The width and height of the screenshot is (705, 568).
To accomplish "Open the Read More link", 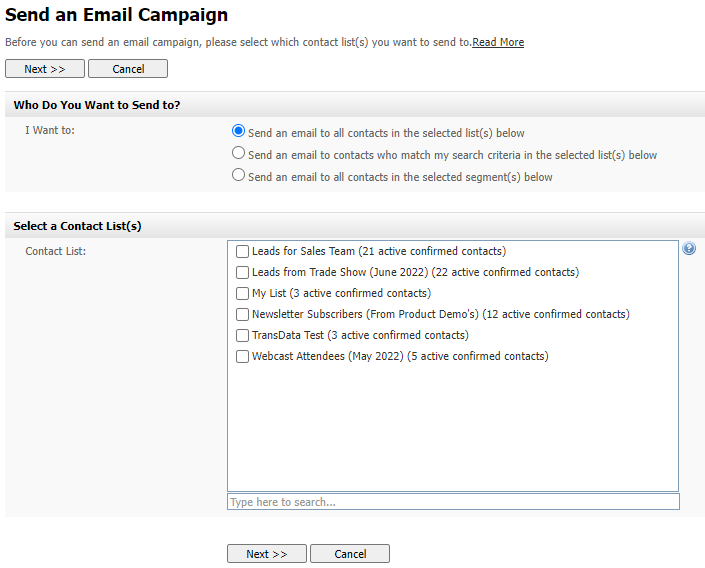I will [x=498, y=42].
